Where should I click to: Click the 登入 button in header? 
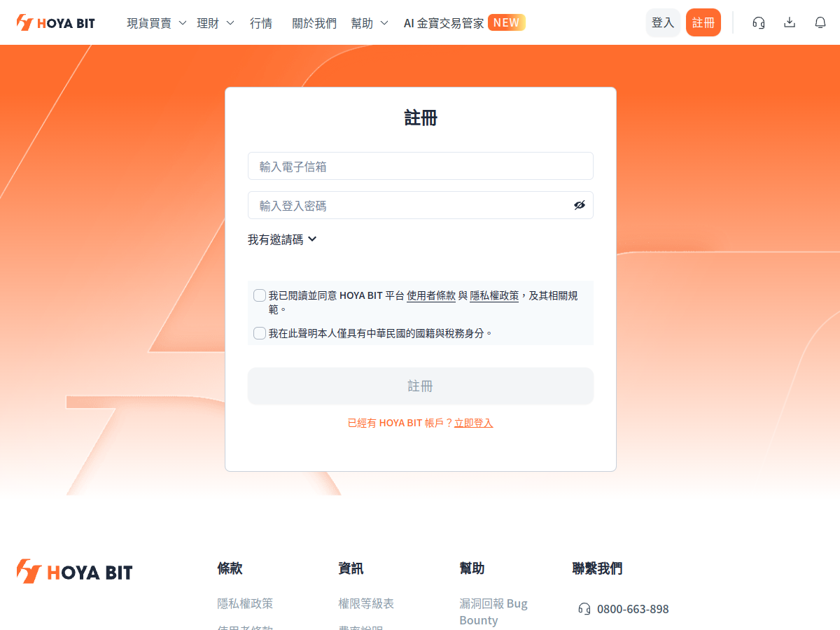click(x=663, y=22)
